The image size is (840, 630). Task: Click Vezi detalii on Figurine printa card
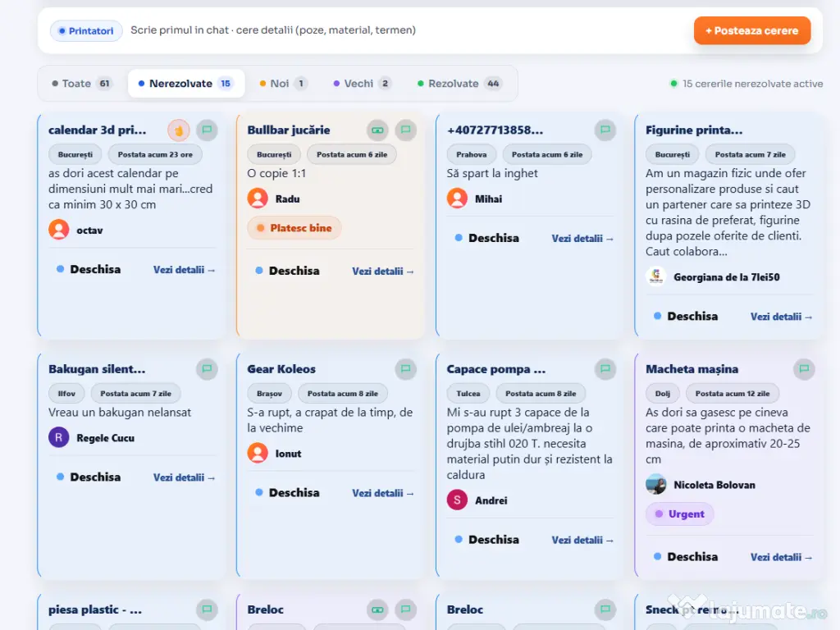coord(781,317)
